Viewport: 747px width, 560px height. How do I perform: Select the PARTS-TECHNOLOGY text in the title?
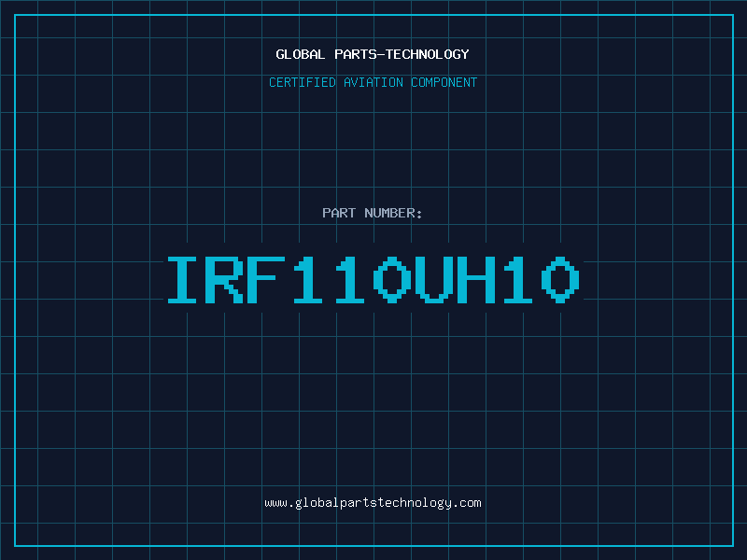coord(402,54)
